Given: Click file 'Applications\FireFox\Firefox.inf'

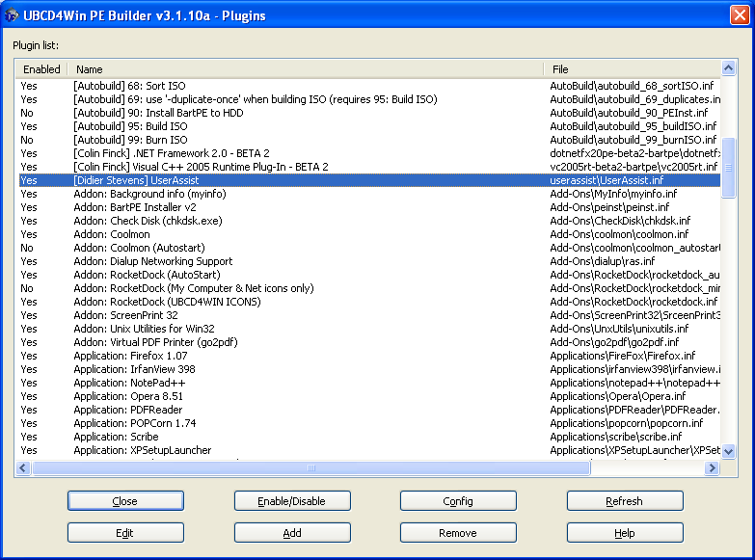Looking at the screenshot, I should click(x=623, y=356).
